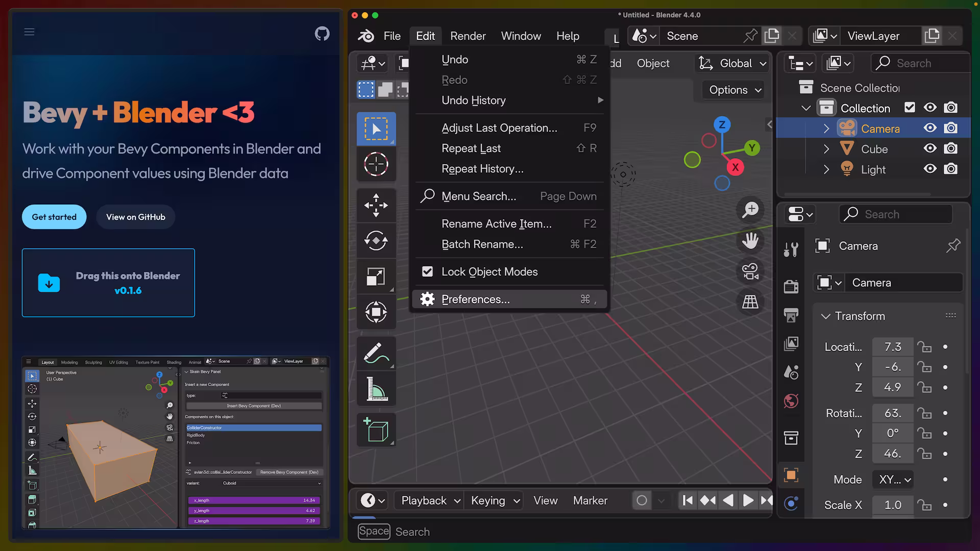Click Drag this onto Blender v0.1.6 box
980x551 pixels.
[108, 283]
